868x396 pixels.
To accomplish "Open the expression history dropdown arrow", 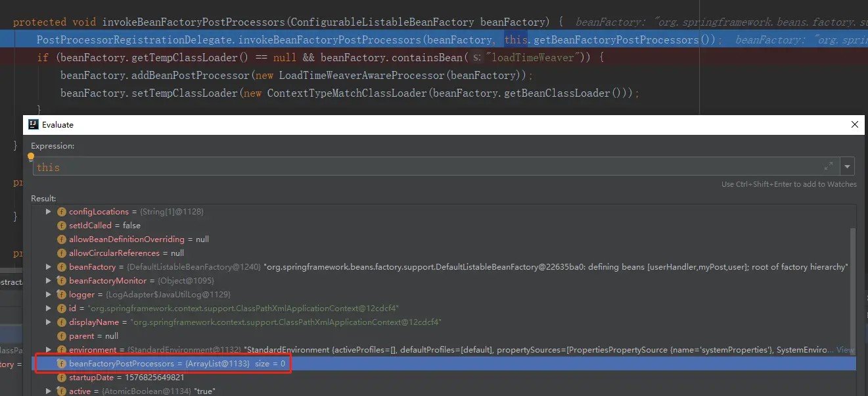I will (x=848, y=166).
